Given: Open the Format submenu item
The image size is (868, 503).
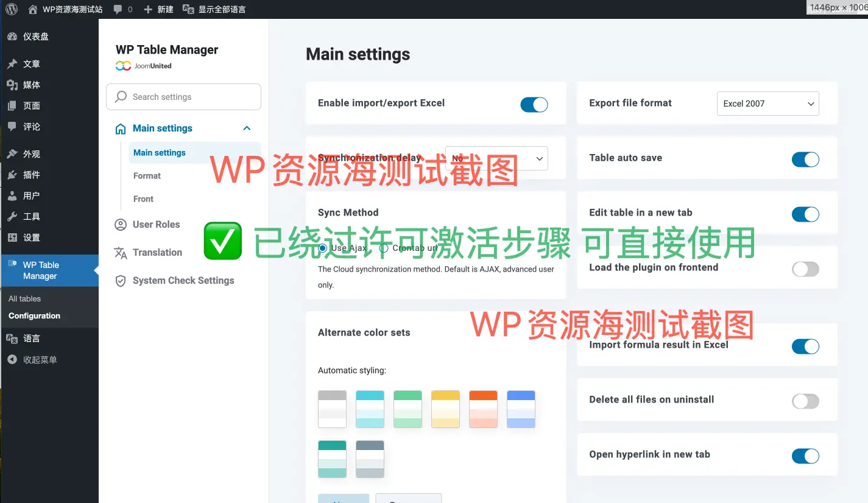Looking at the screenshot, I should [147, 176].
